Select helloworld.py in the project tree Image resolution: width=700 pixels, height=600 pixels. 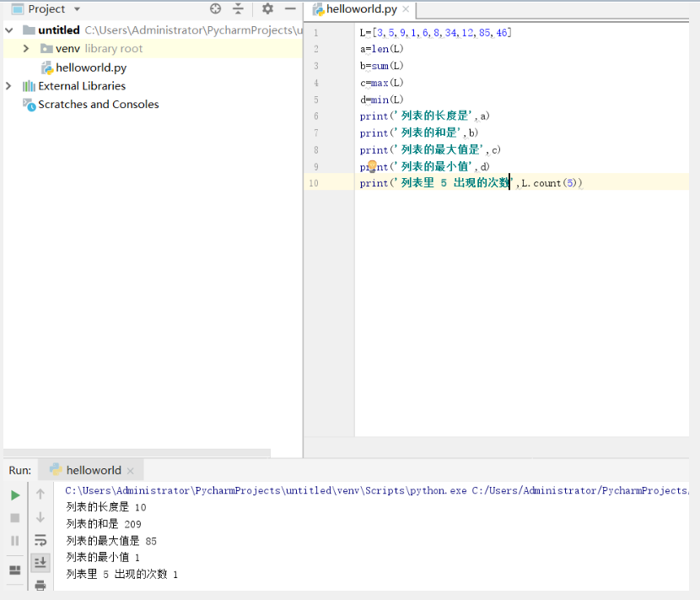point(91,68)
